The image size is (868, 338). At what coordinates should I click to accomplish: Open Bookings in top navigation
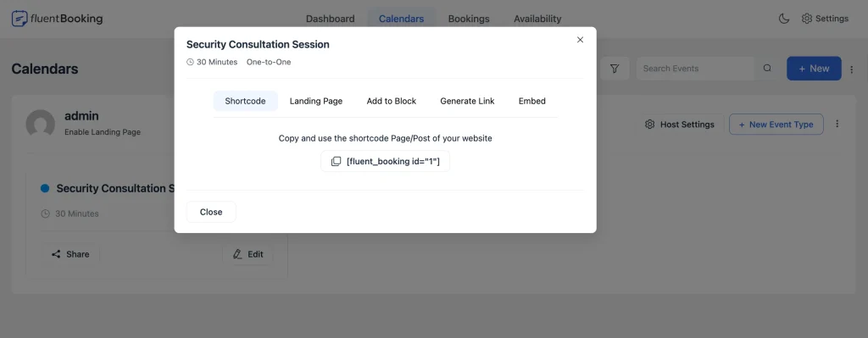(469, 19)
